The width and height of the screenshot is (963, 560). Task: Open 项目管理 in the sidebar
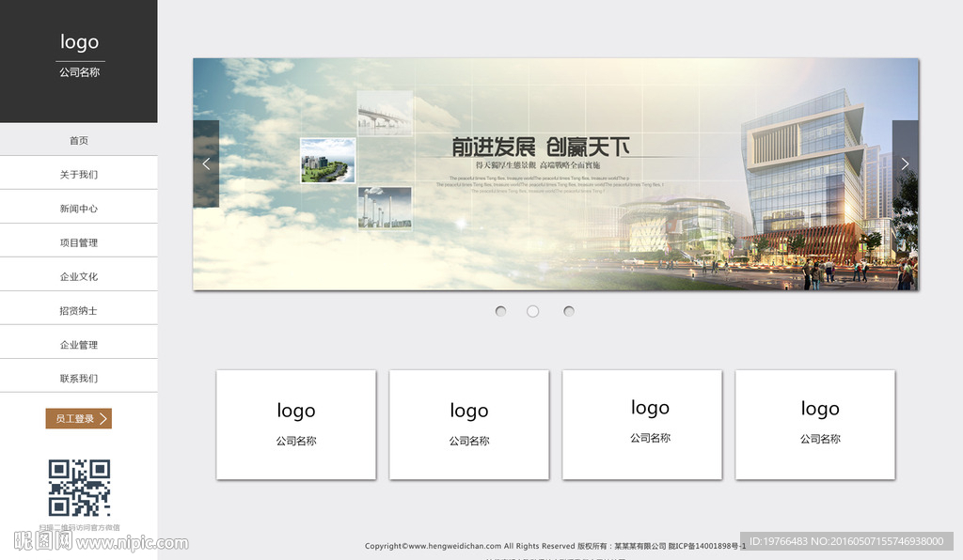point(79,242)
